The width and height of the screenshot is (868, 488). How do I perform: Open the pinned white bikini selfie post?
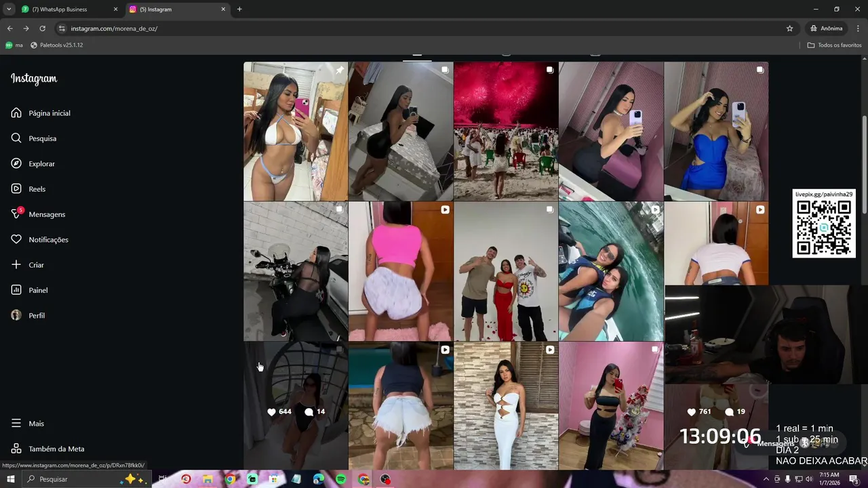coord(296,131)
